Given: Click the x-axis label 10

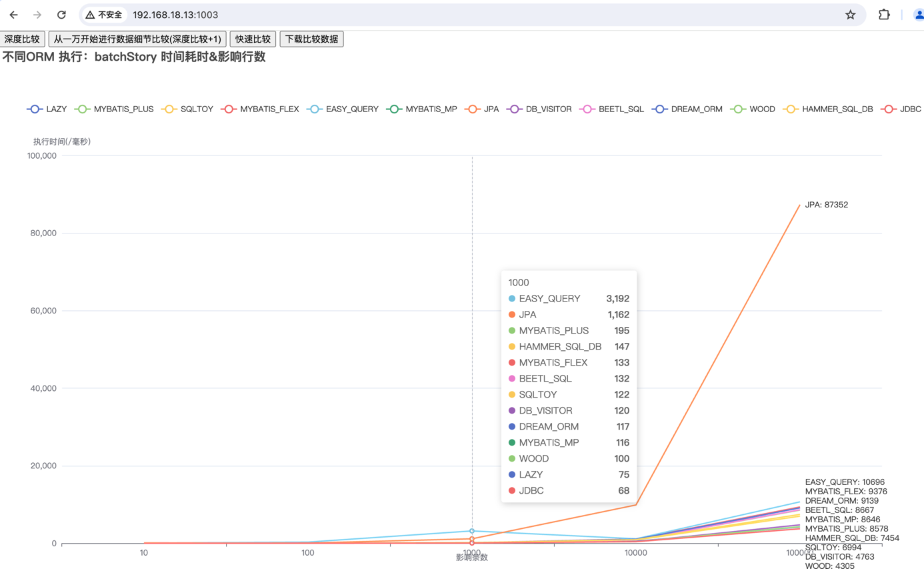Looking at the screenshot, I should [x=143, y=553].
